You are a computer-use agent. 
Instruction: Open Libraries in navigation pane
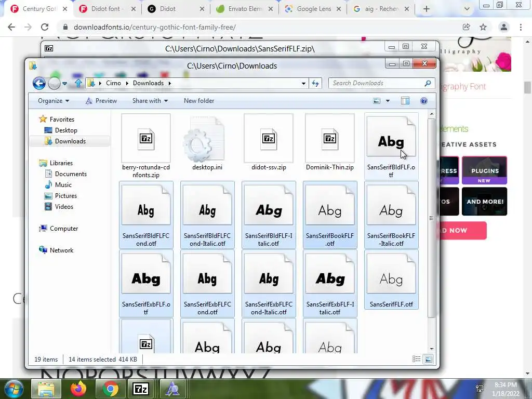click(x=61, y=163)
